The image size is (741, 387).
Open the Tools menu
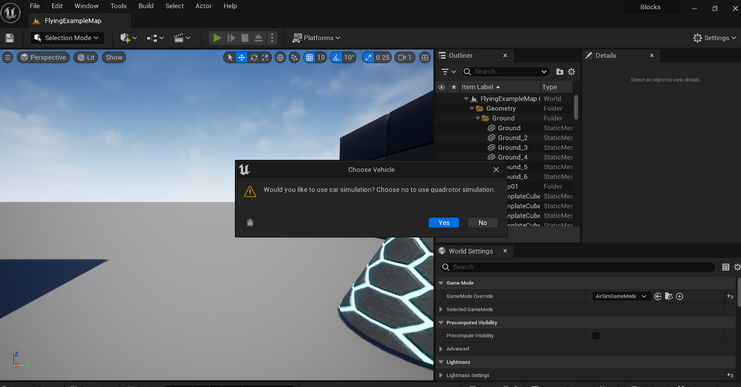[119, 6]
